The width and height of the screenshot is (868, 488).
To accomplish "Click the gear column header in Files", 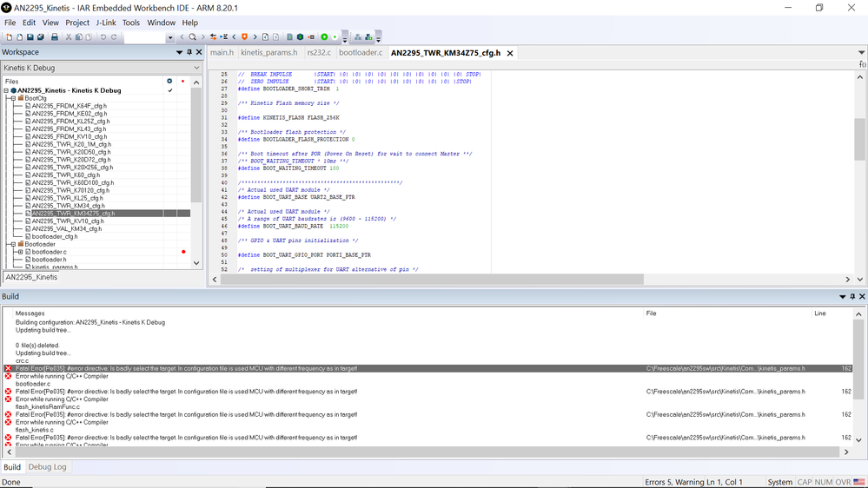I will [169, 82].
